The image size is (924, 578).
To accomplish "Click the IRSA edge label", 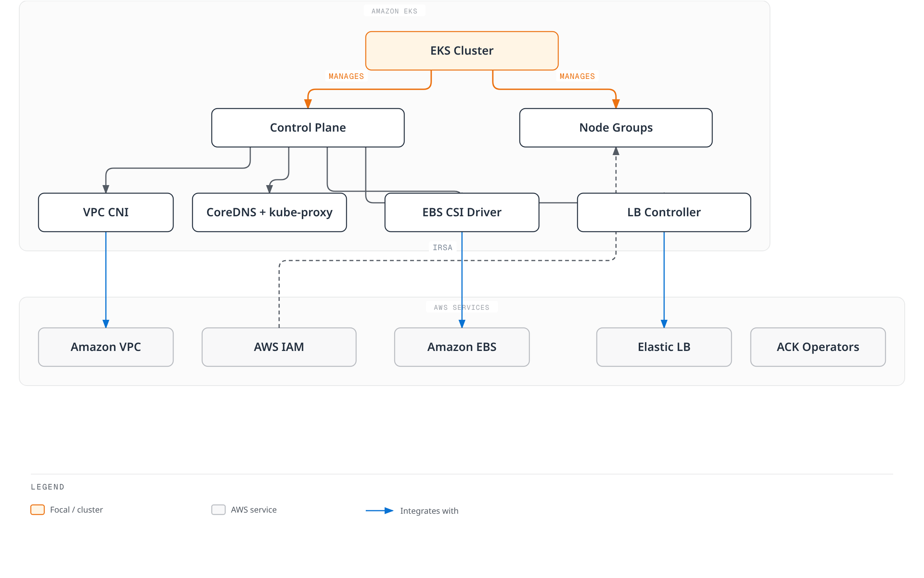I will 442,247.
